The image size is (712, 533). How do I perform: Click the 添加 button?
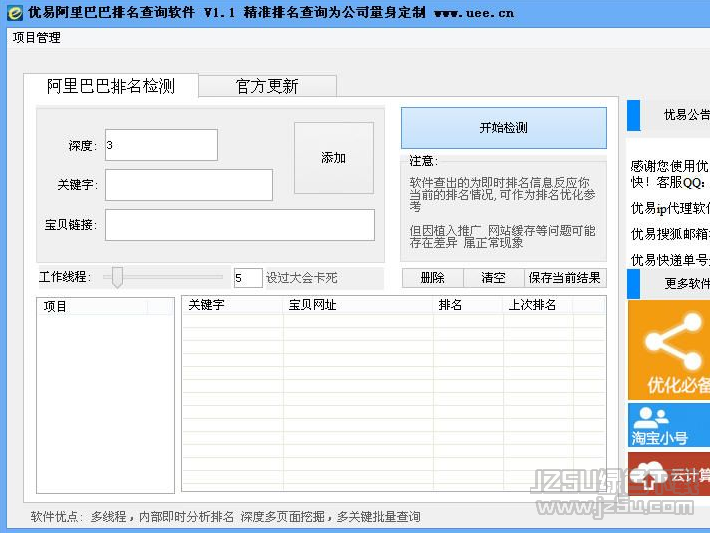click(x=334, y=158)
